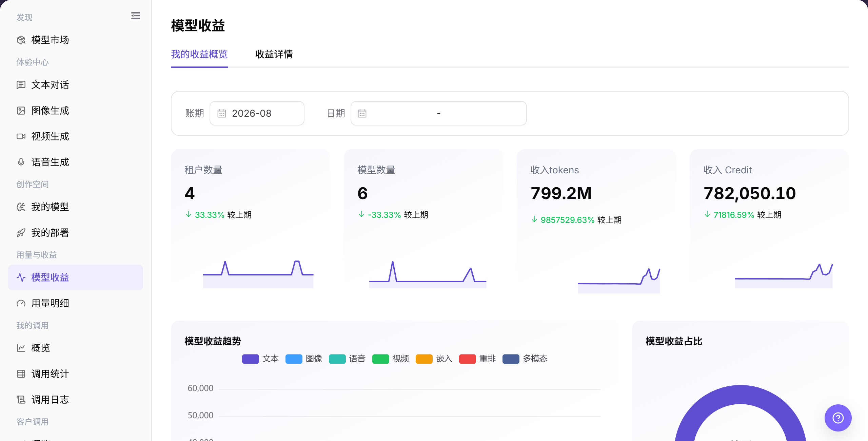Open 视频生成 from sidebar
The width and height of the screenshot is (868, 441).
tap(76, 136)
